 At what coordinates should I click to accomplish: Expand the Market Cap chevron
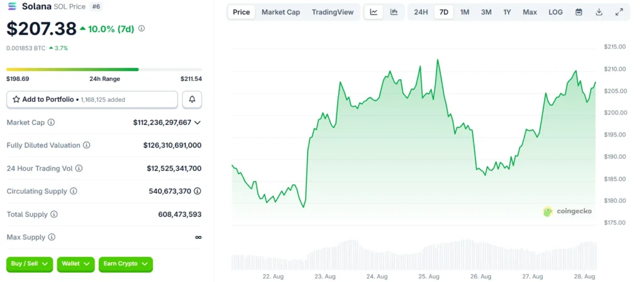(x=197, y=122)
